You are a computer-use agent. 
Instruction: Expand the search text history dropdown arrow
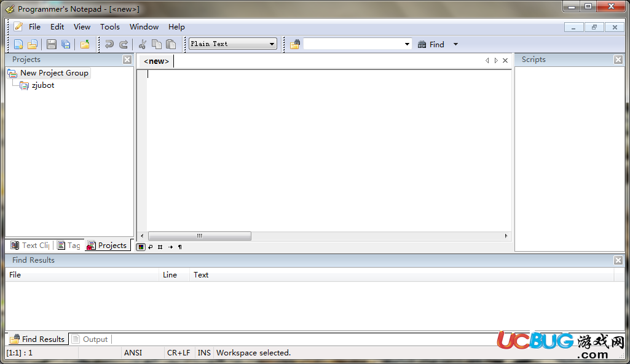[407, 44]
